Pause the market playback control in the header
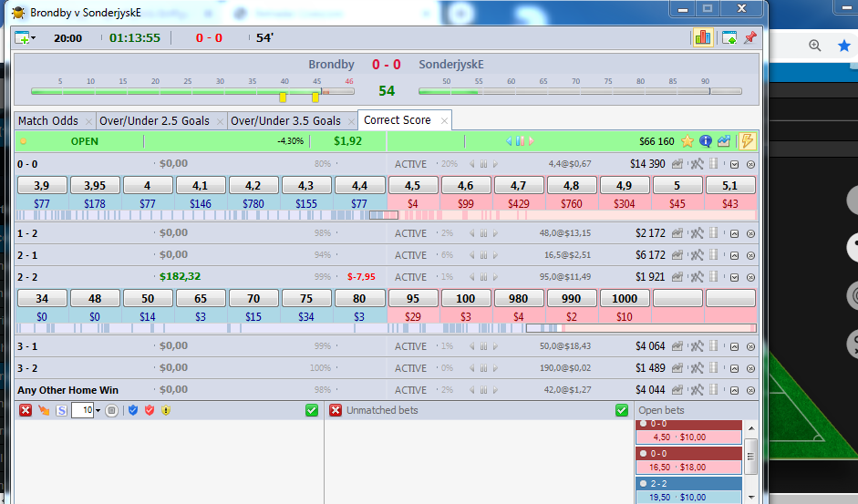858x504 pixels. click(520, 141)
